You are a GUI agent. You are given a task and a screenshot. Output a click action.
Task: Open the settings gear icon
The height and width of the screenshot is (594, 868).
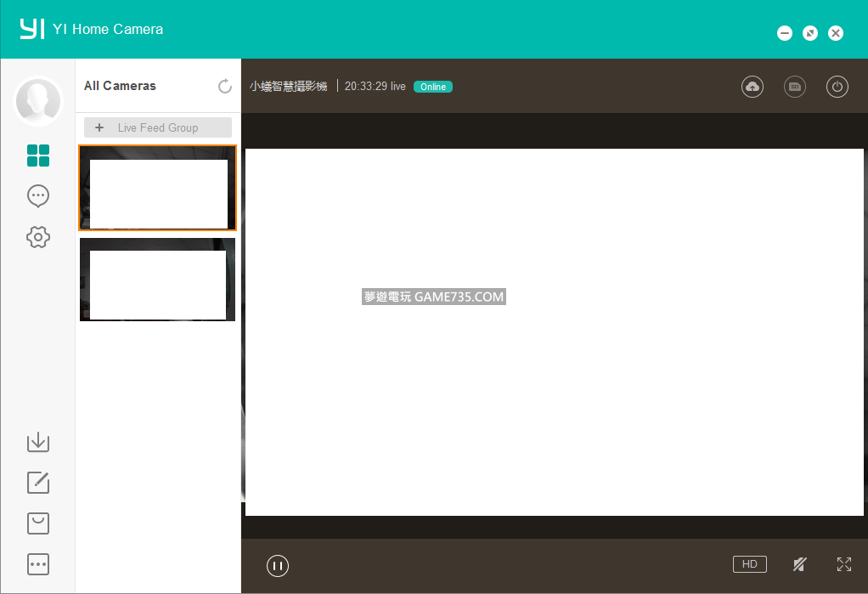tap(38, 237)
